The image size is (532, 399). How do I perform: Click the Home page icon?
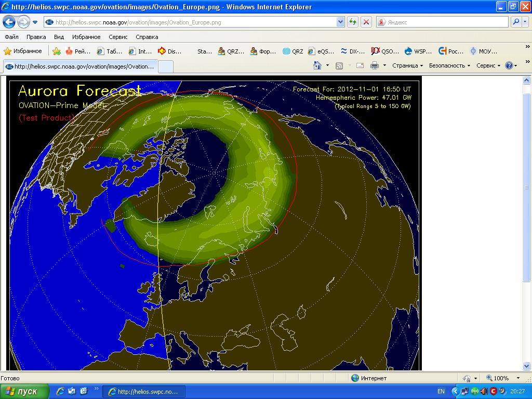(317, 65)
